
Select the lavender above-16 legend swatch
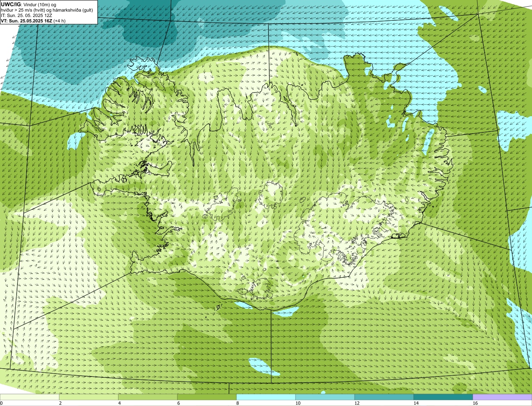[502, 397]
